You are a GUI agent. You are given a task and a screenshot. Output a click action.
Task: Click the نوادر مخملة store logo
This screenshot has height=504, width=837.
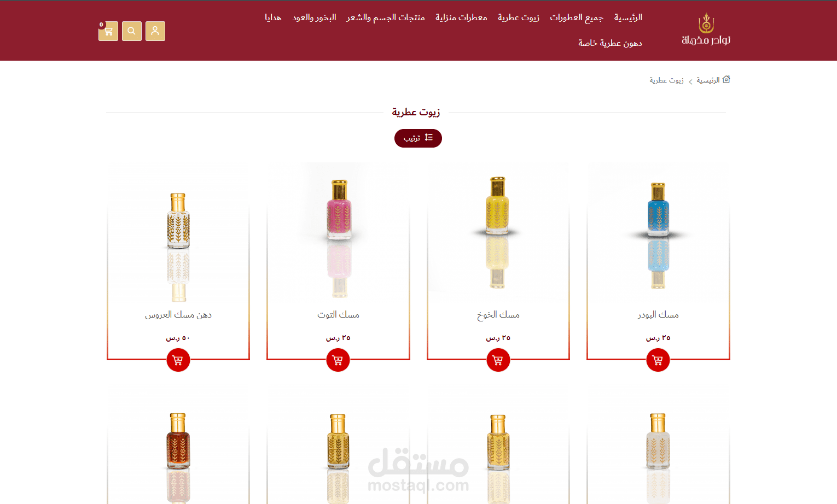coord(706,30)
